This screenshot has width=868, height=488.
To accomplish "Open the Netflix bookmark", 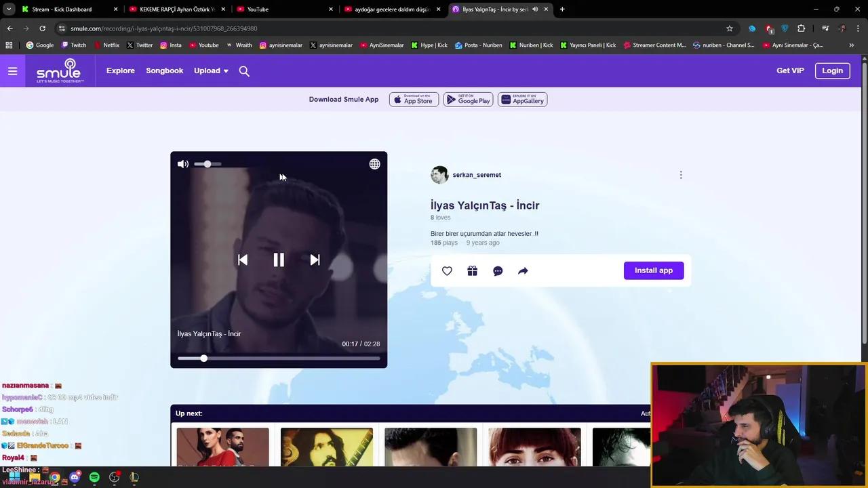I will (x=106, y=45).
